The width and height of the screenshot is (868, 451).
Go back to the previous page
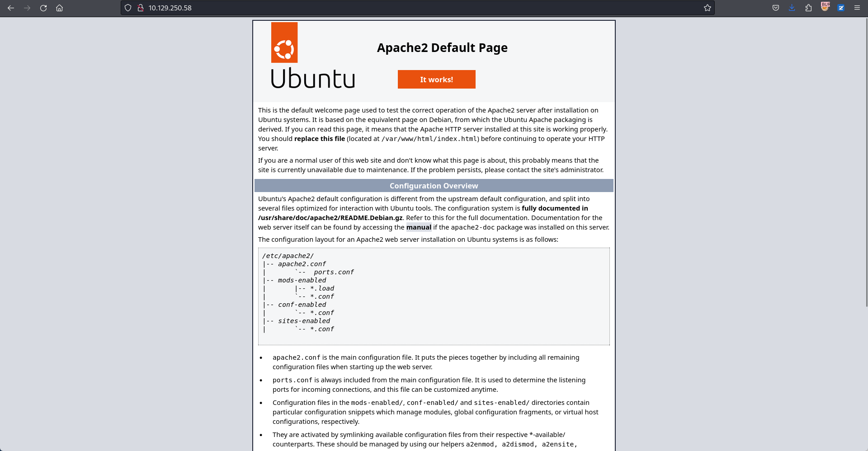[11, 8]
